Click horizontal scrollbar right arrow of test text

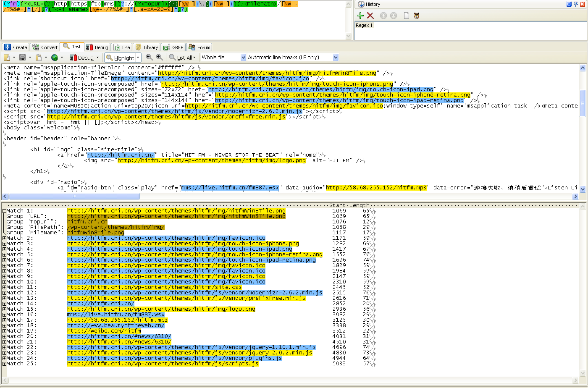point(576,196)
